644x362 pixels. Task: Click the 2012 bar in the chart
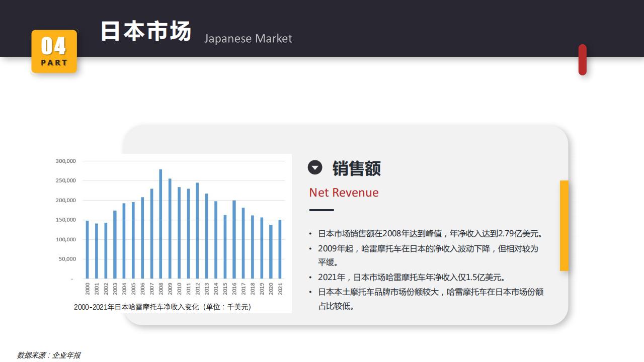(x=197, y=230)
